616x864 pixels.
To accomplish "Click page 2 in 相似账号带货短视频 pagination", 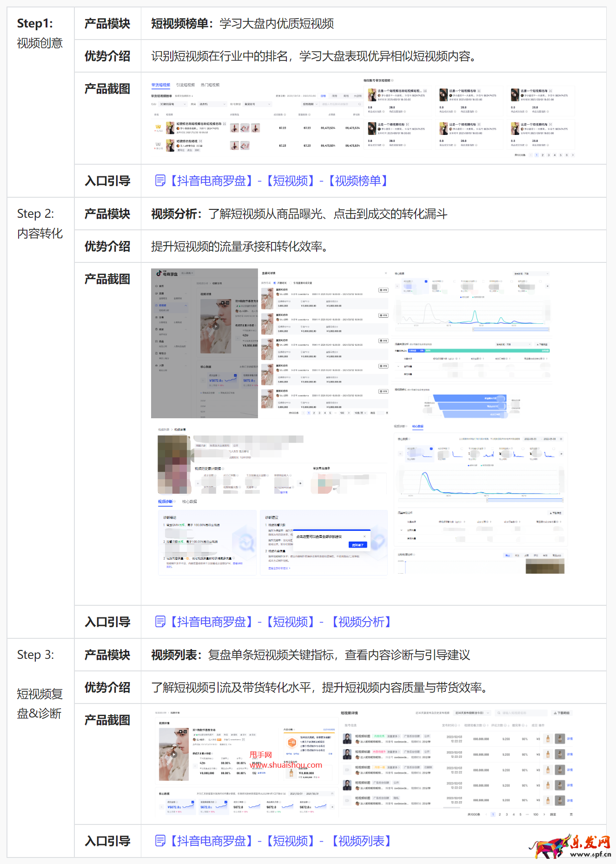I will point(543,155).
